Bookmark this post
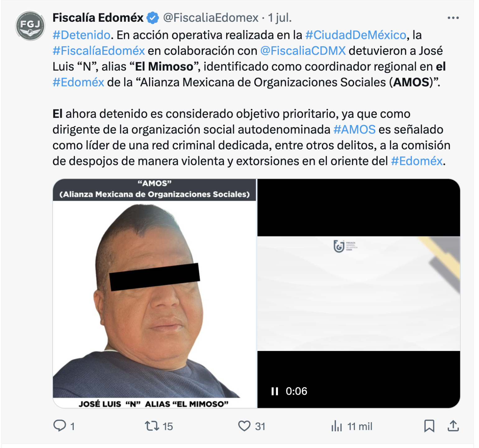Viewport: 479px width, 448px height. point(429,426)
